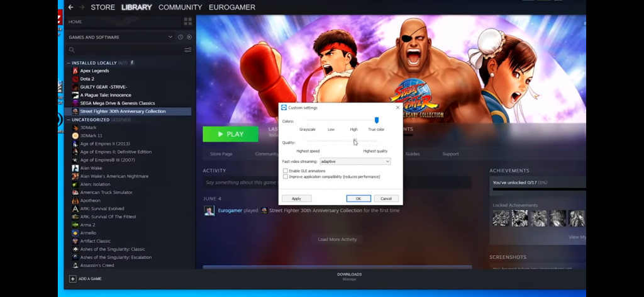Viewport: 644px width, 297px height.
Task: Click Apply in Custom settings
Action: [297, 198]
